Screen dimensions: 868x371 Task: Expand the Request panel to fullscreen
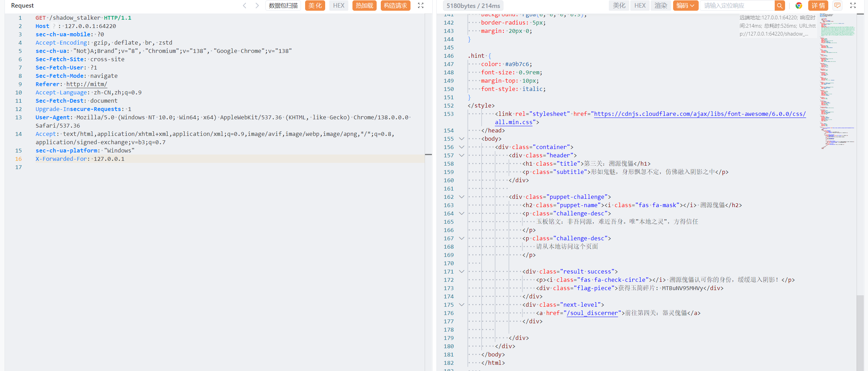[421, 6]
